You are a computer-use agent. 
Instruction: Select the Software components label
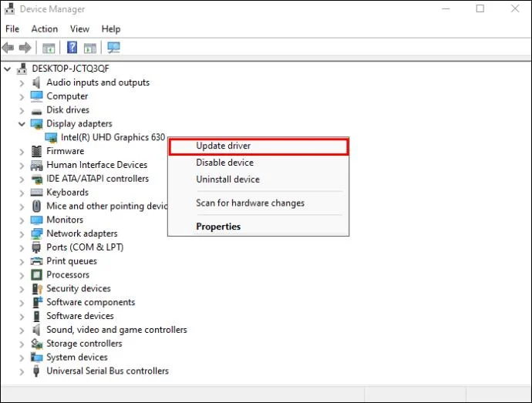(x=90, y=302)
